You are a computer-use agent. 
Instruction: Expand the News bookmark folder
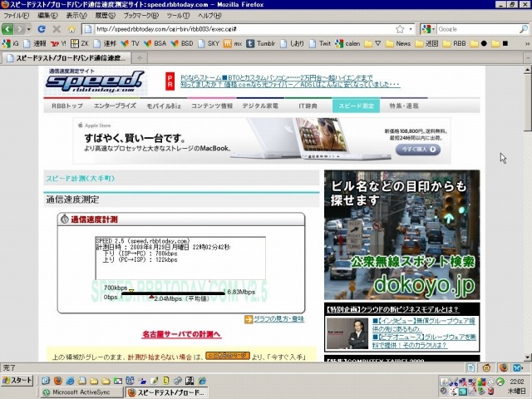(398, 43)
